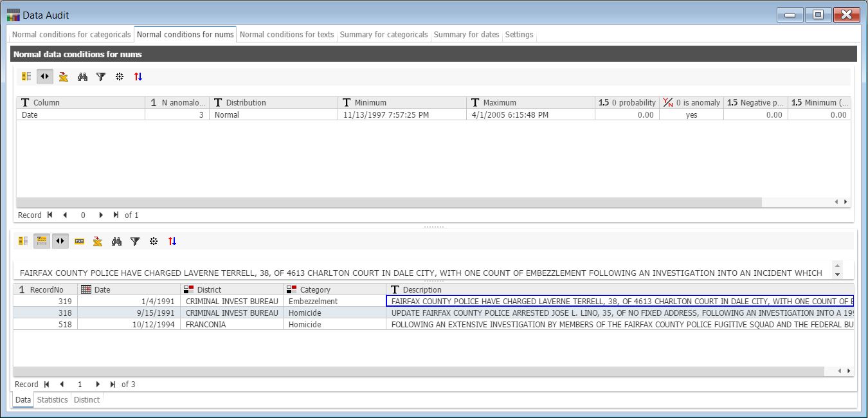Open grid settings via the gear icon
The image size is (868, 418).
coord(120,77)
